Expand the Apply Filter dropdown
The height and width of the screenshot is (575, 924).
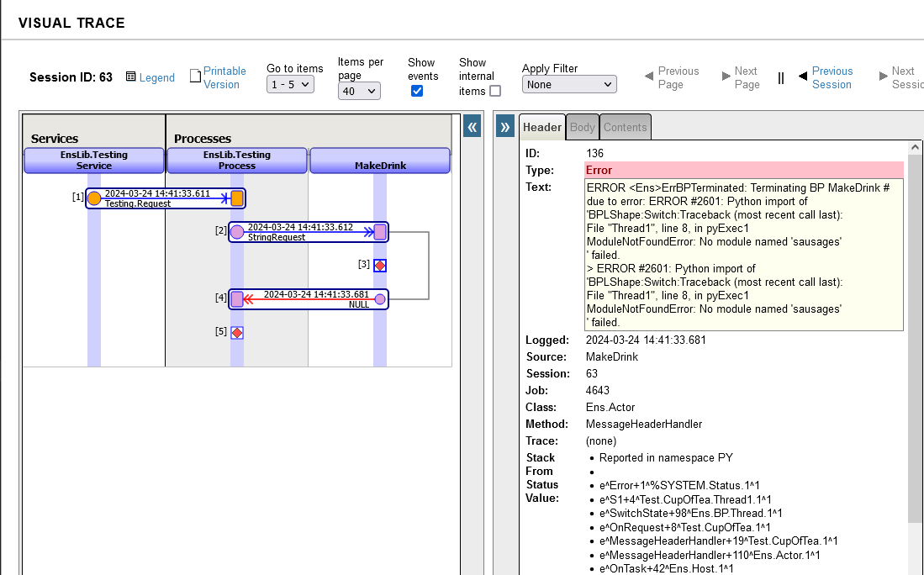pyautogui.click(x=569, y=84)
